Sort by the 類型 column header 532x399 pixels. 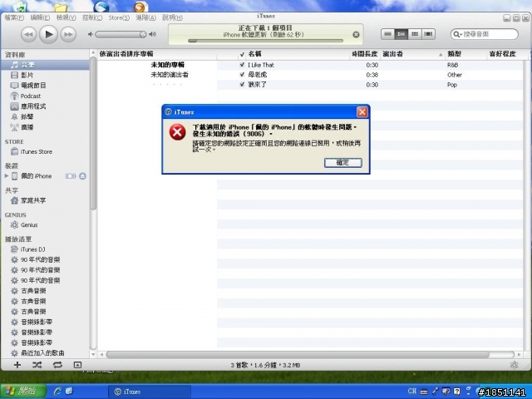pos(465,54)
